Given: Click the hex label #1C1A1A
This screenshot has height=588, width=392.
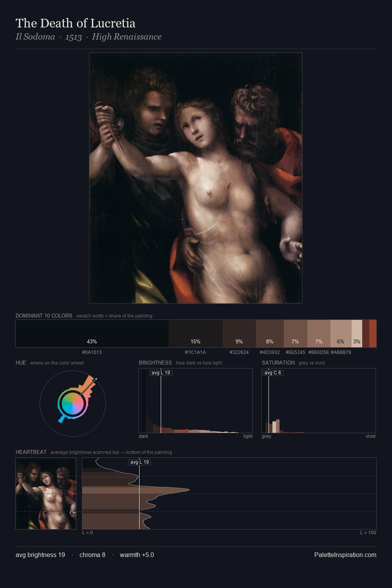Looking at the screenshot, I should pos(196,352).
